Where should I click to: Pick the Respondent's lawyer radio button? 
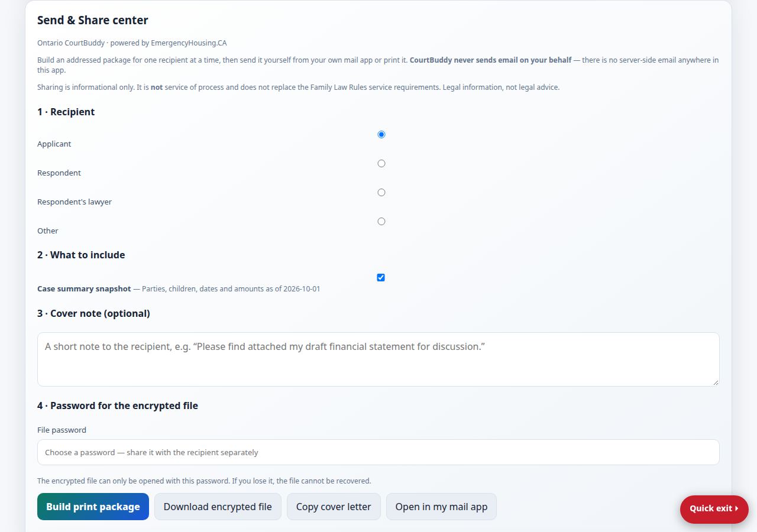pyautogui.click(x=381, y=193)
